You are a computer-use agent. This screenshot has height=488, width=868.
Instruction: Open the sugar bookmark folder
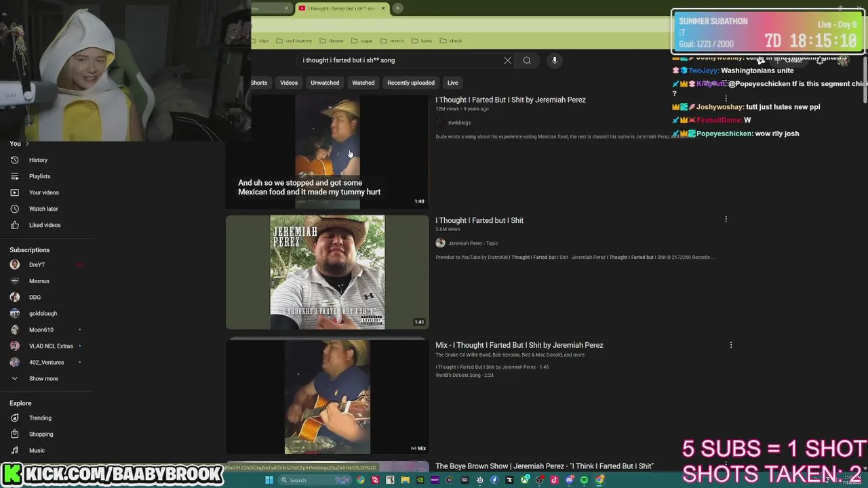point(362,41)
